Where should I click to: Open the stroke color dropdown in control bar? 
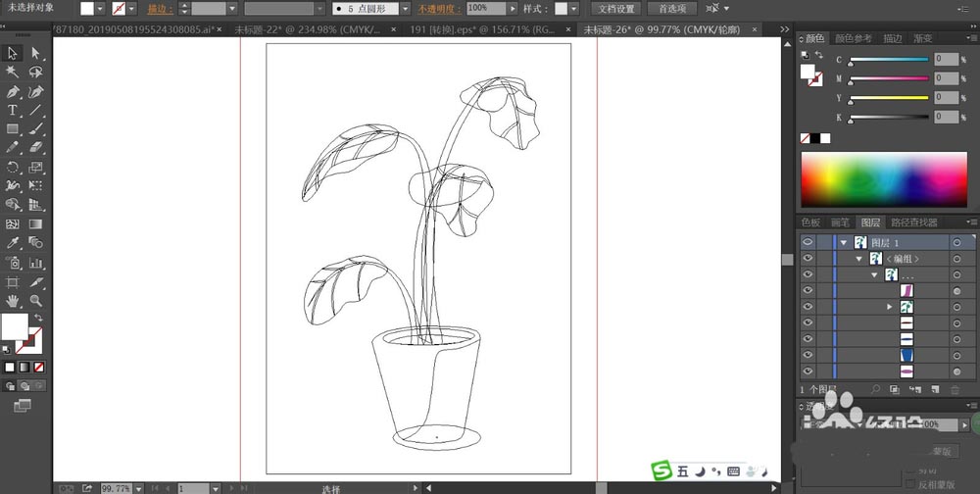point(131,9)
